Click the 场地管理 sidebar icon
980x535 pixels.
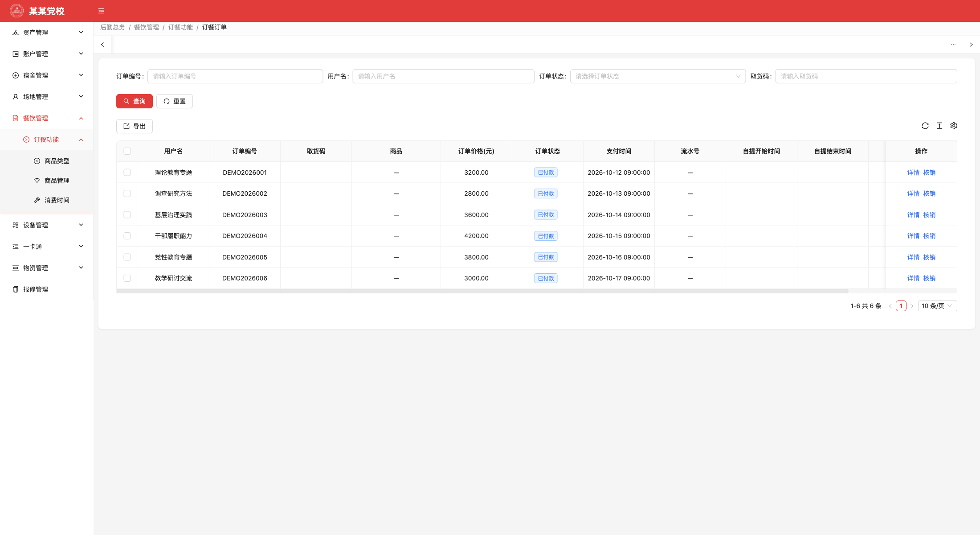[x=16, y=97]
